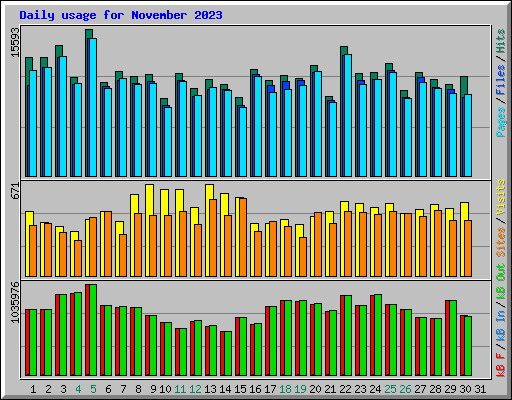The height and width of the screenshot is (400, 512).
Task: Click green weekend day label 25
Action: [390, 389]
